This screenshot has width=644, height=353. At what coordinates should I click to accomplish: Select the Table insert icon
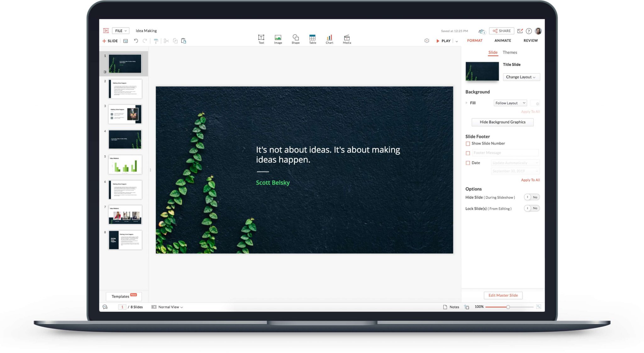click(x=312, y=37)
